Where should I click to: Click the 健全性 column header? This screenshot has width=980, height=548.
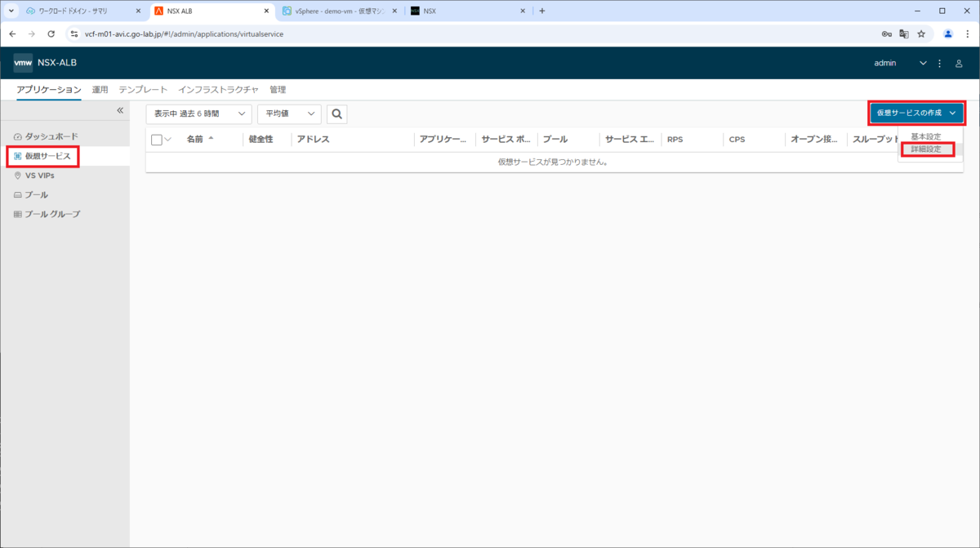click(x=261, y=140)
